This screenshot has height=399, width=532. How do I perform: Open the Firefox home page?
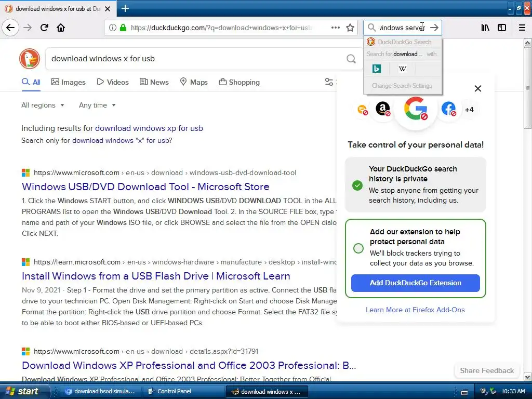coord(61,28)
